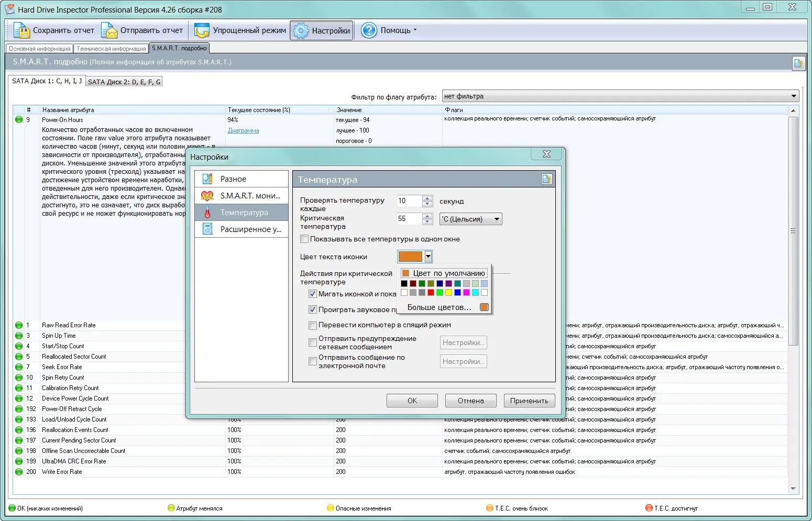Viewport: 812px width, 521px height.
Task: Click the green status icon of Calibration Retry Count
Action: coord(19,388)
